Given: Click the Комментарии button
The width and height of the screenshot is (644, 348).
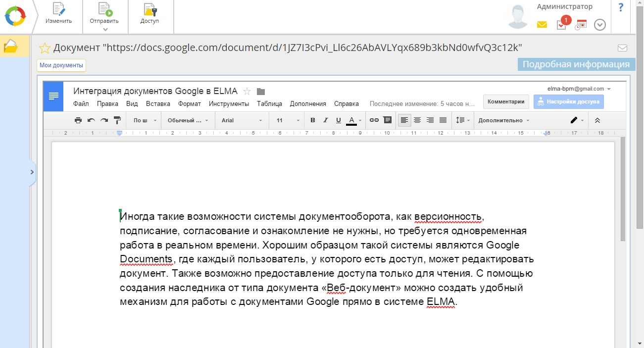Looking at the screenshot, I should point(505,101).
